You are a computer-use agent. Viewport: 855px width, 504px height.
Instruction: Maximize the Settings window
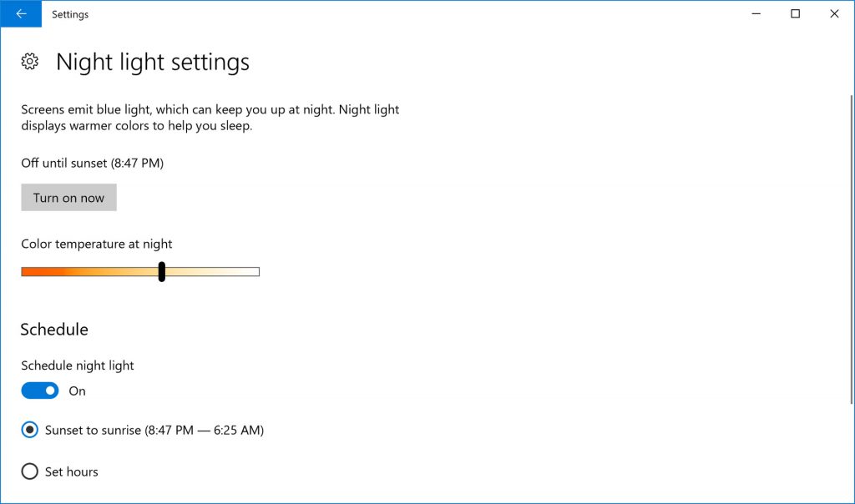[x=795, y=13]
